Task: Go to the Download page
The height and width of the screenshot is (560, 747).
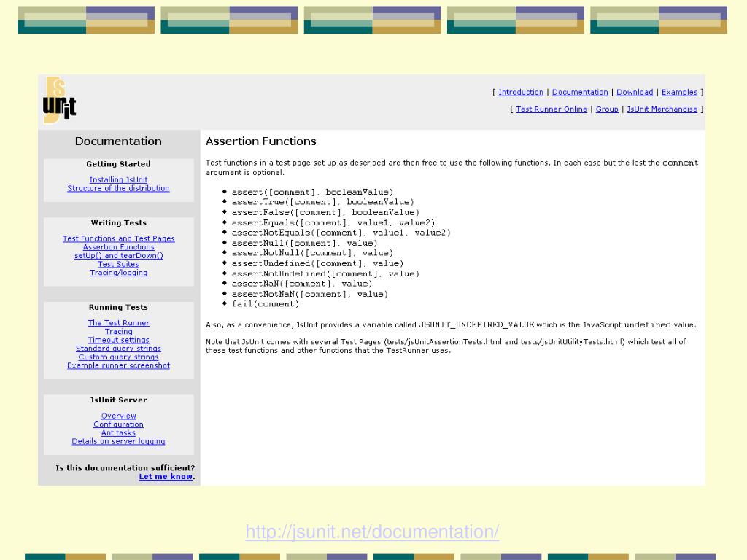Action: pyautogui.click(x=635, y=93)
